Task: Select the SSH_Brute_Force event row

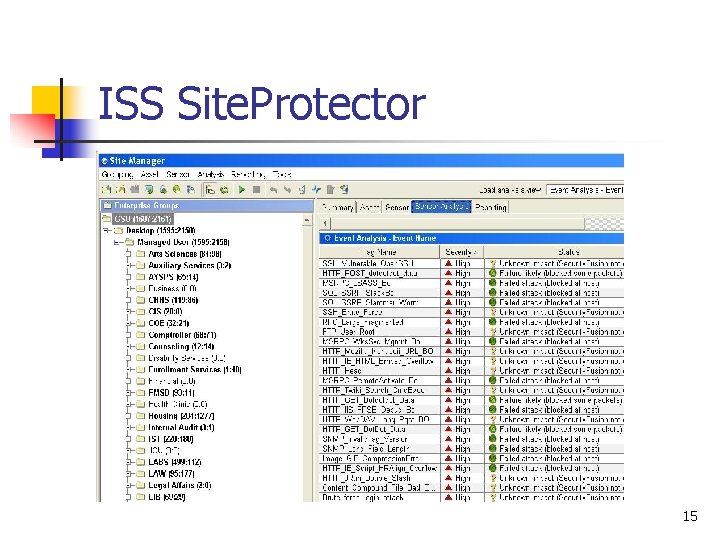Action: (x=472, y=312)
